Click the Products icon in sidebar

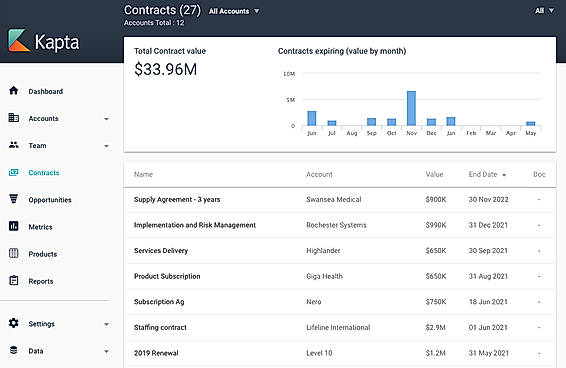pyautogui.click(x=14, y=253)
